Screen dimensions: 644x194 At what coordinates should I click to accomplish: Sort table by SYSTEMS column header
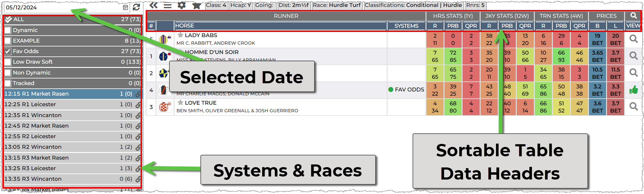pos(406,26)
